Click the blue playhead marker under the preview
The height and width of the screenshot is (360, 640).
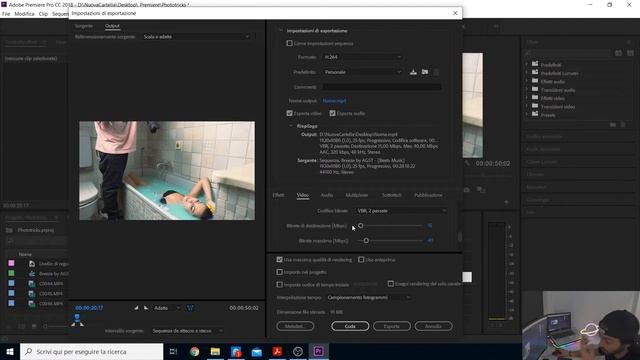77,318
